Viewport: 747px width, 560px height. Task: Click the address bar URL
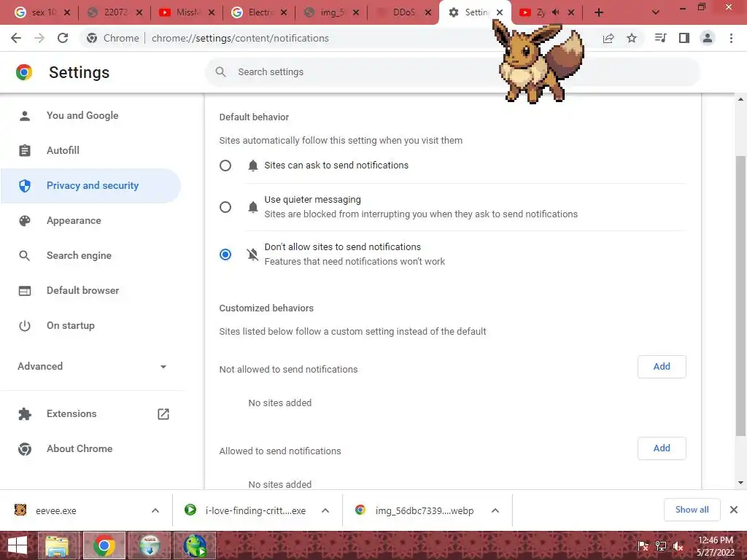pyautogui.click(x=240, y=38)
